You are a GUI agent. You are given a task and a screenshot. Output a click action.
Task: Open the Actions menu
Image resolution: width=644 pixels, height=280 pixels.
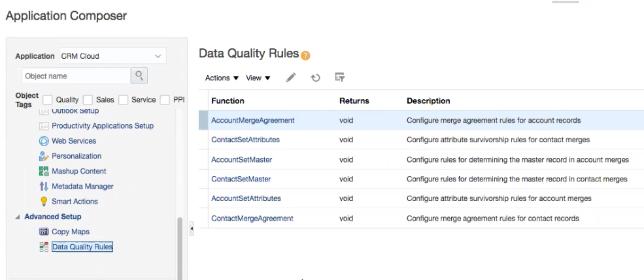(222, 78)
